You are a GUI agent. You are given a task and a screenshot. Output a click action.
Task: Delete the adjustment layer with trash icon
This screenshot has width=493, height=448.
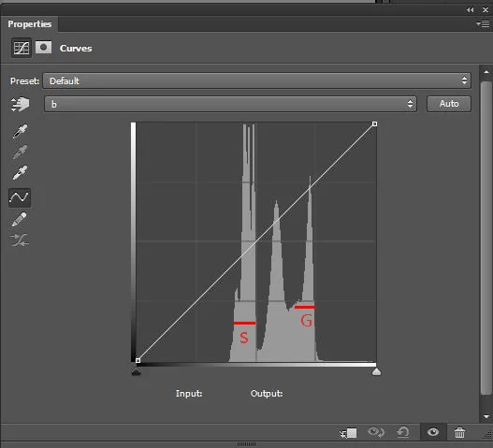pyautogui.click(x=459, y=433)
